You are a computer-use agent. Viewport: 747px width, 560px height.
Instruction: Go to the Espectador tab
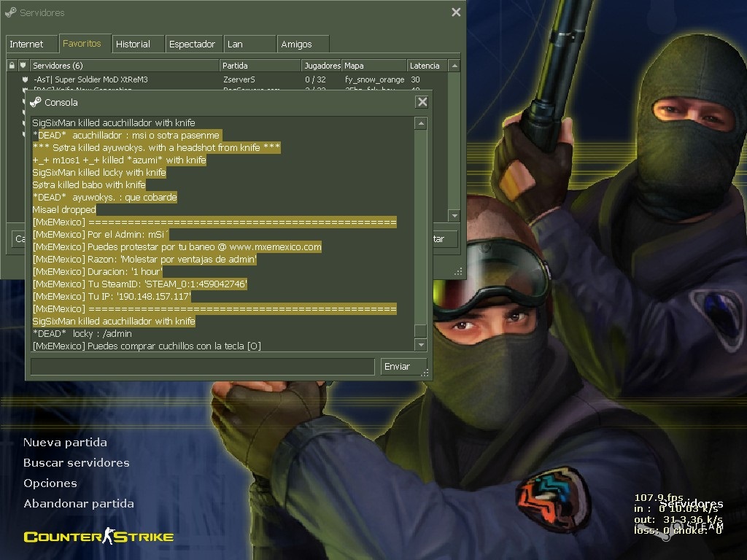(x=194, y=44)
